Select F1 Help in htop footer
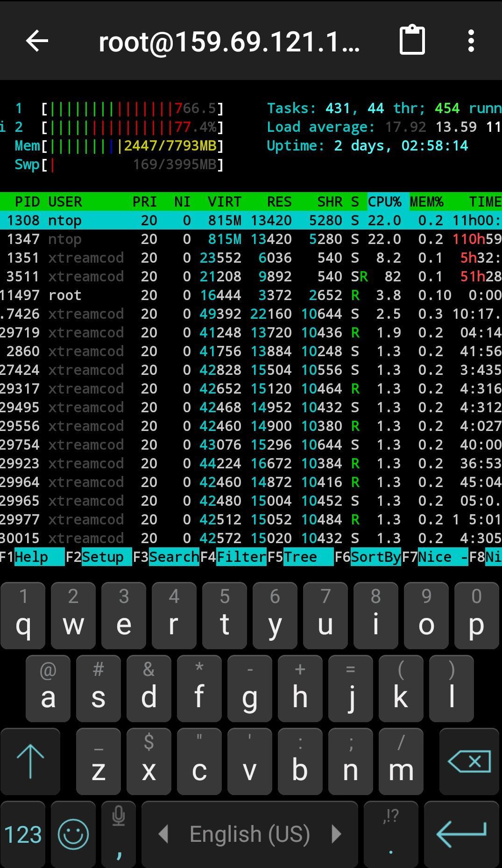This screenshot has width=502, height=868. 32,557
